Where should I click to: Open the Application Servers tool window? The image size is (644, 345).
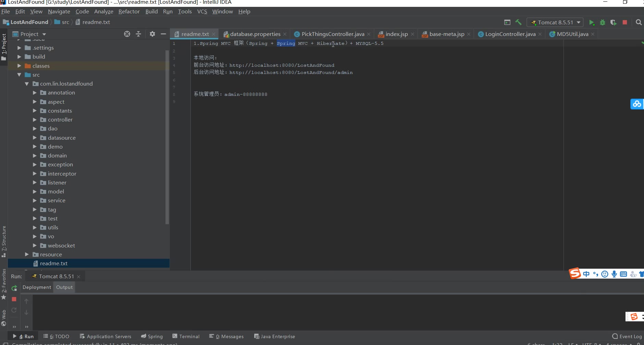click(105, 336)
